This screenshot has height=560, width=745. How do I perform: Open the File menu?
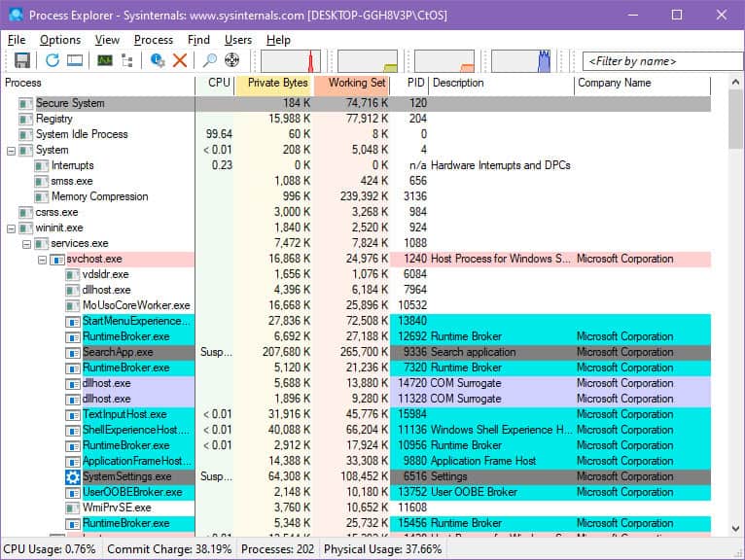(x=17, y=40)
